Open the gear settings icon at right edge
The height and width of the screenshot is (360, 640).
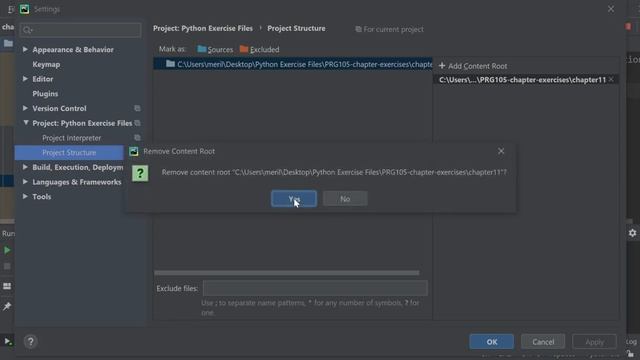[x=632, y=233]
